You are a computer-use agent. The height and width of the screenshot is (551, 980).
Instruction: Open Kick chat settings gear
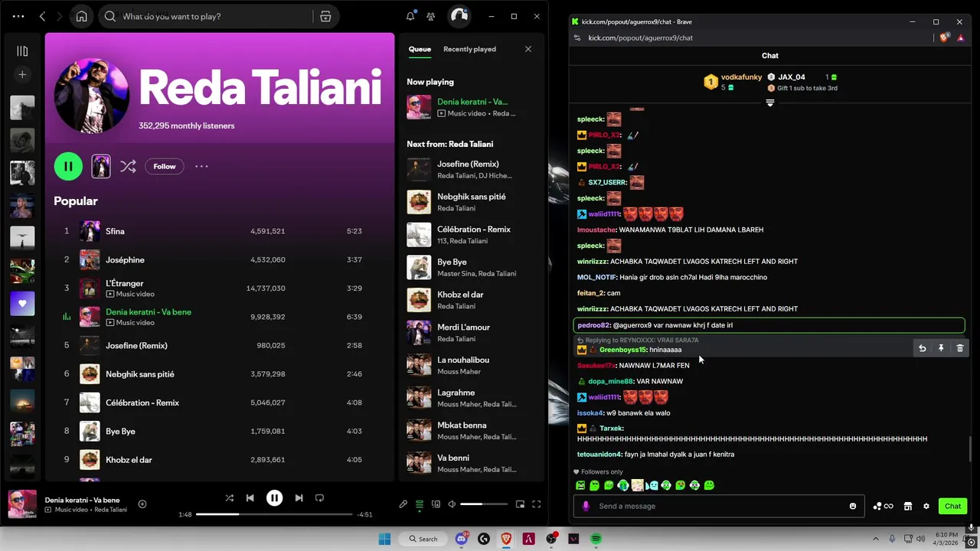[926, 506]
